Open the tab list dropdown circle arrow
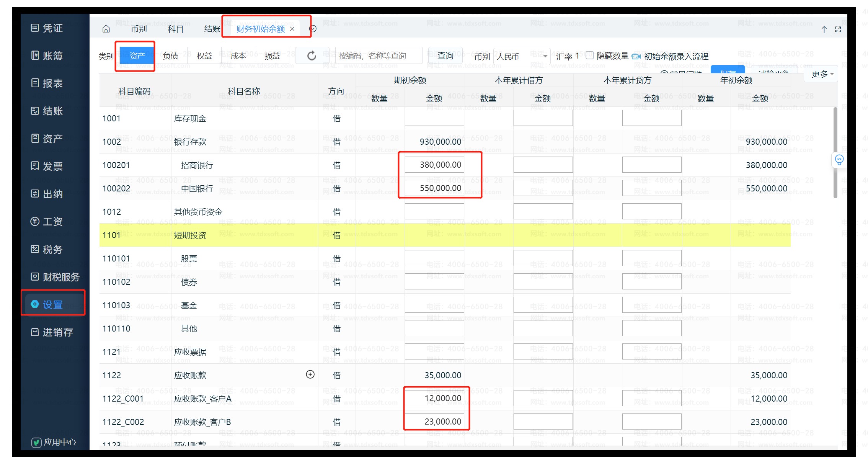 pyautogui.click(x=313, y=29)
